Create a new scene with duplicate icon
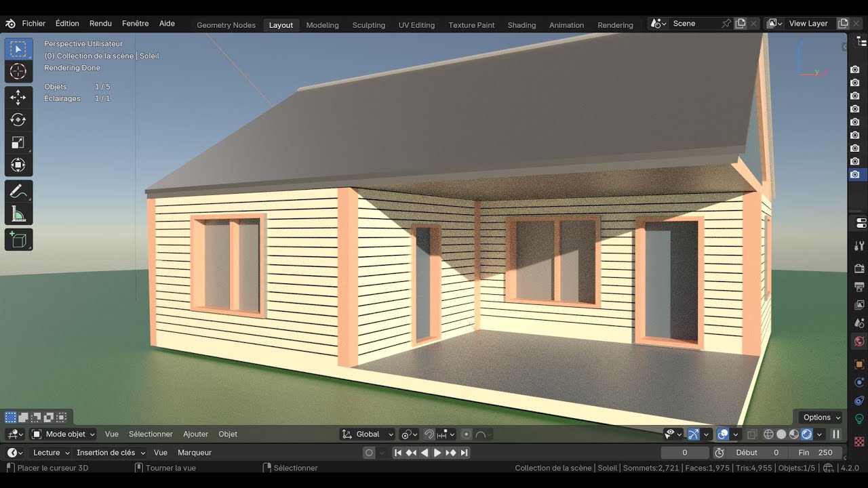This screenshot has height=488, width=868. 741,23
